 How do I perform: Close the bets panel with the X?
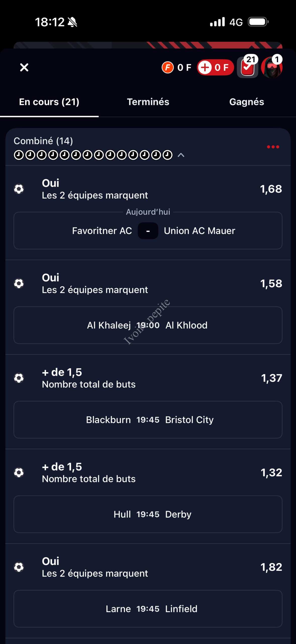tap(24, 67)
